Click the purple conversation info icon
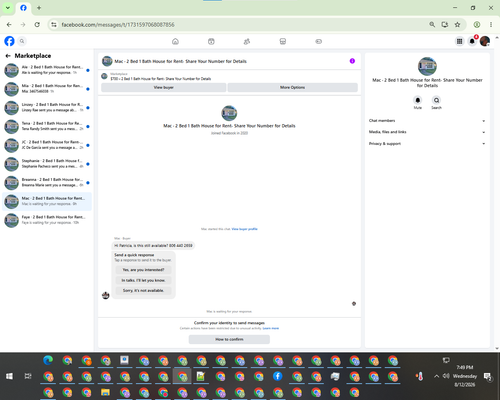Image resolution: width=500 pixels, height=400 pixels. (x=352, y=61)
